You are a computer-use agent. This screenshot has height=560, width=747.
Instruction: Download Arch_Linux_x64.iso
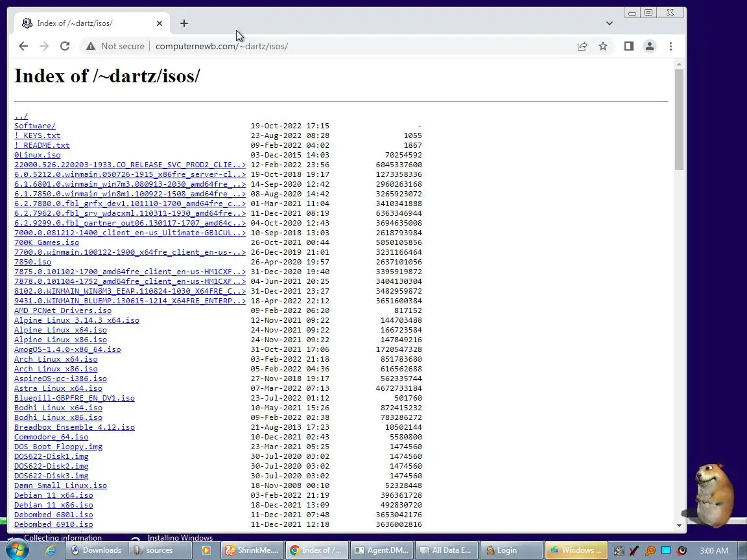tap(56, 359)
